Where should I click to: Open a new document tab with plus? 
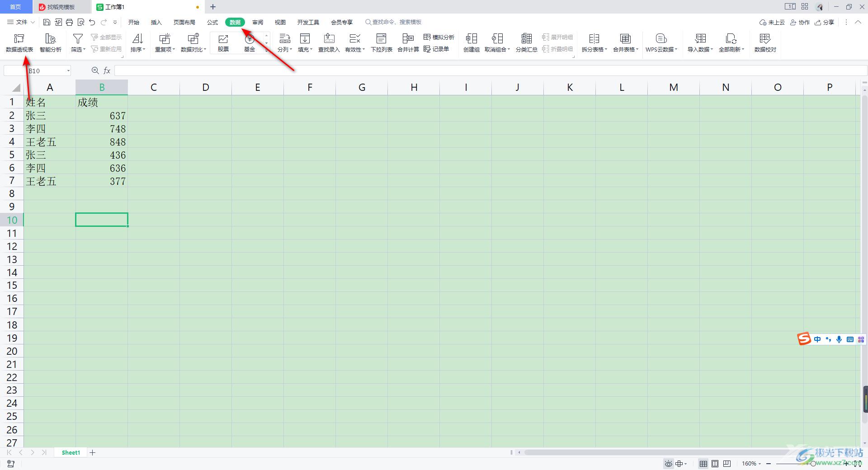pyautogui.click(x=213, y=7)
